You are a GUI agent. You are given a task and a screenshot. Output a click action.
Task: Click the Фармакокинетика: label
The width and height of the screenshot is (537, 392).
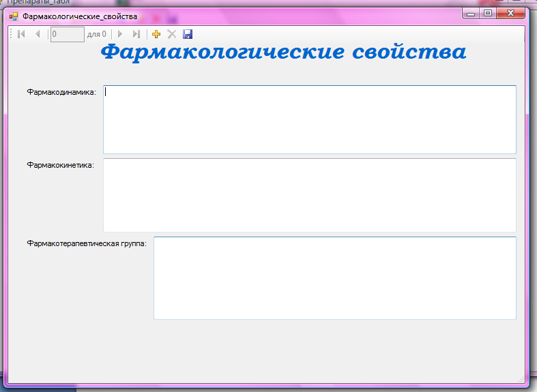pyautogui.click(x=60, y=165)
